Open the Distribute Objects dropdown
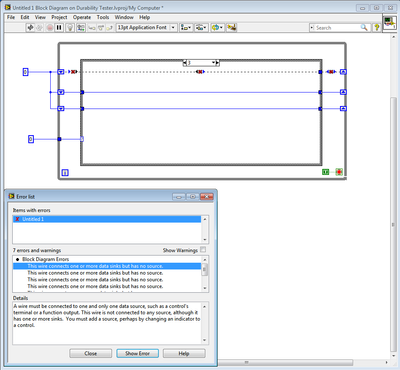400x370 pixels. pyautogui.click(x=201, y=28)
